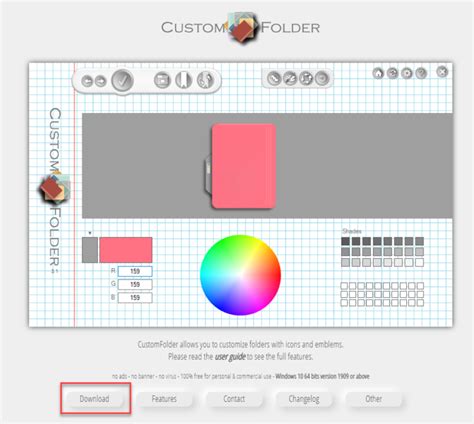Select the gray color swatch
Image resolution: width=474 pixels, height=424 pixels.
(90, 250)
